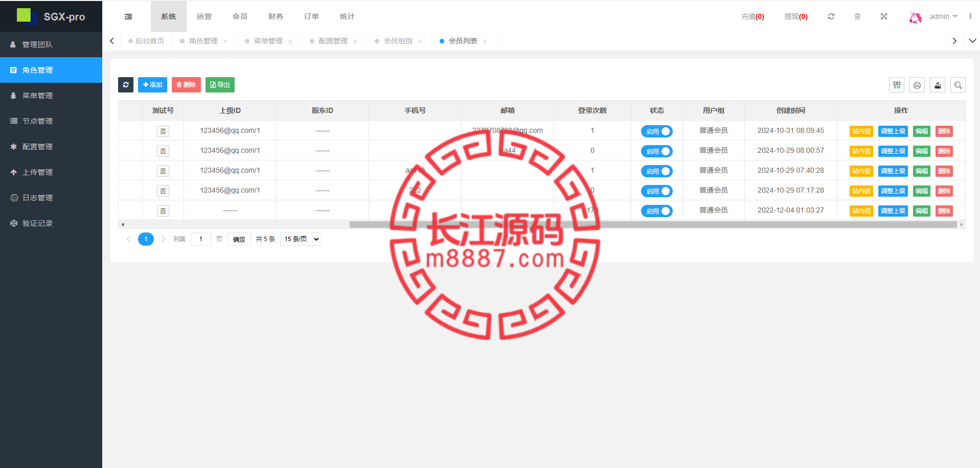
Task: Toggle 测试号 否 box in 2024-10-29 08:00:57 row
Action: tap(163, 151)
